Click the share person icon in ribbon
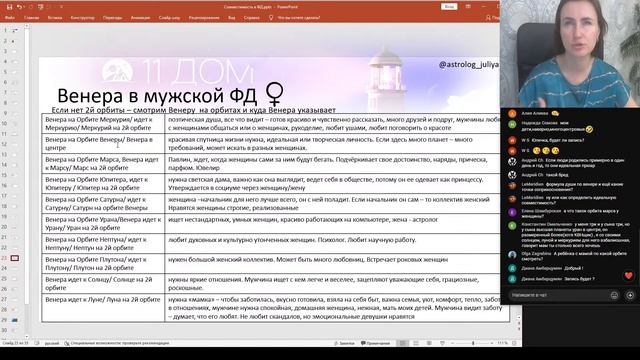 (488, 18)
